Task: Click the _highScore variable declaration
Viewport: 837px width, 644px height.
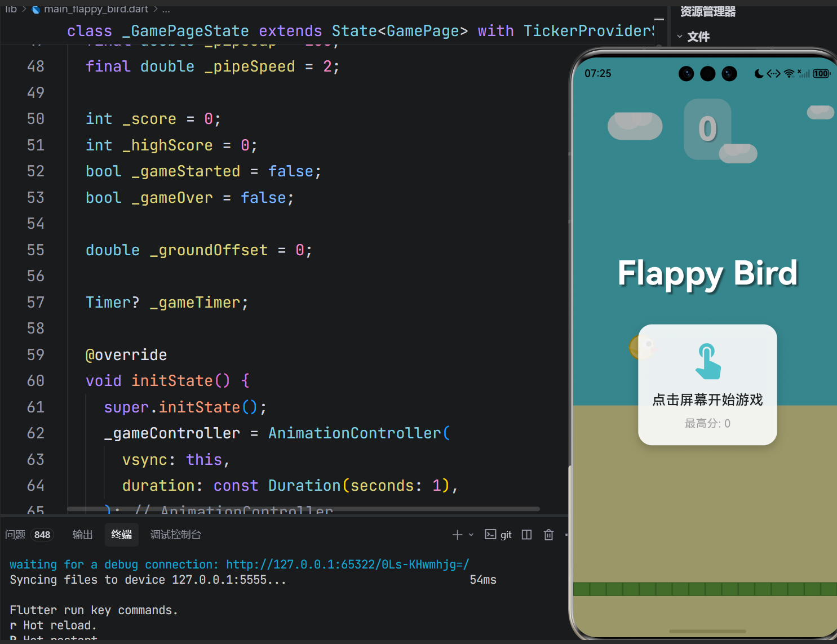Action: pyautogui.click(x=167, y=145)
